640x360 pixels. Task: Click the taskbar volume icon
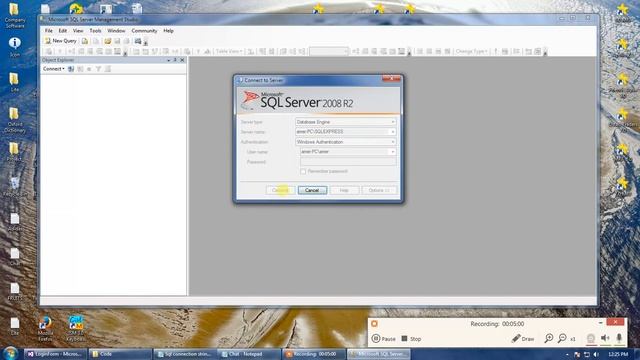(596, 354)
